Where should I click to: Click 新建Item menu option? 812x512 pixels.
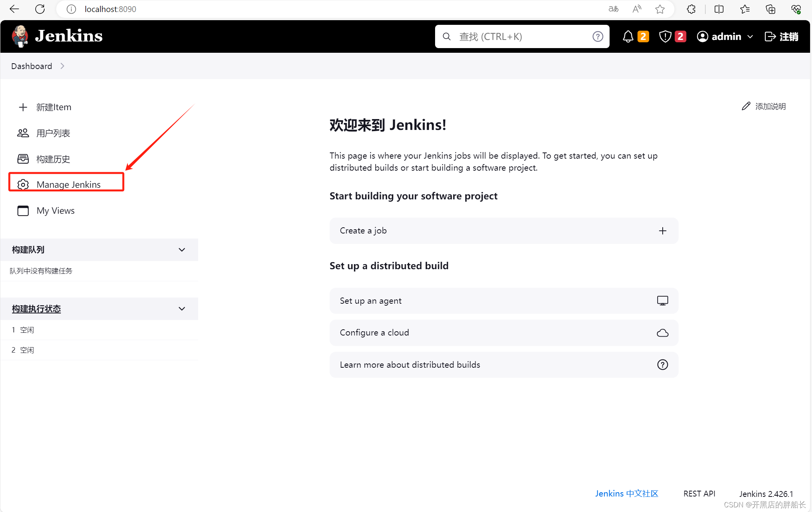(53, 107)
